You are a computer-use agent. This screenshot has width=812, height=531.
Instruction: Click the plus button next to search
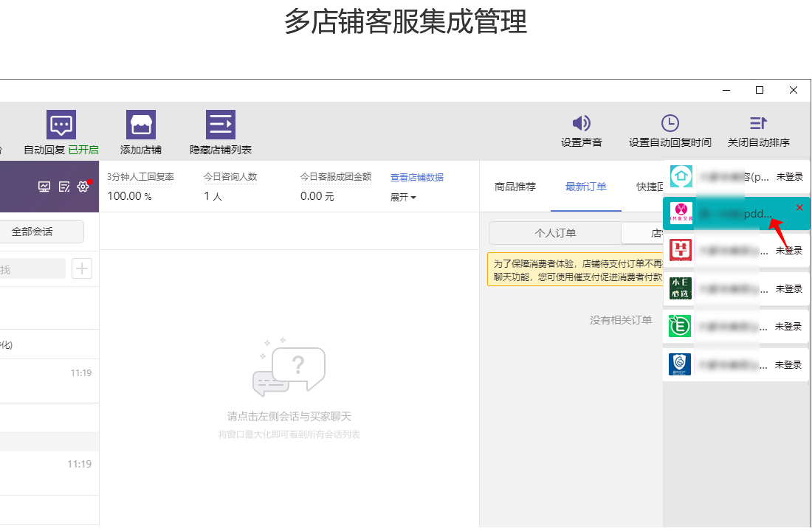[81, 268]
